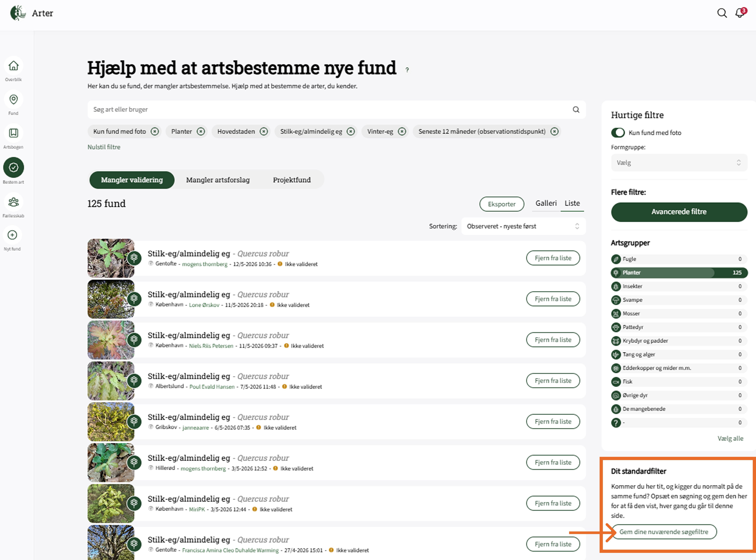Remove the 'Seneste 12 måneder' filter chip
The image size is (756, 560).
point(554,131)
